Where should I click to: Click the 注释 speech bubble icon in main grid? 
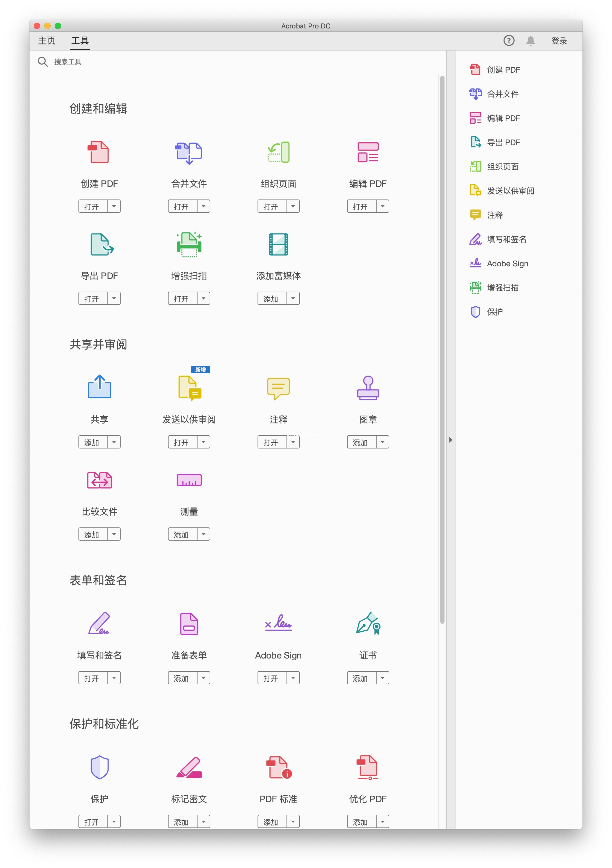[278, 388]
